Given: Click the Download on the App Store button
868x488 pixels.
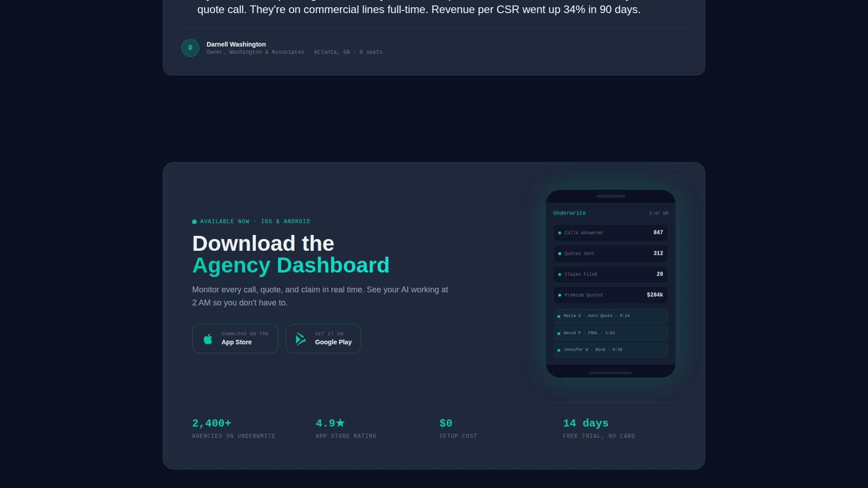Looking at the screenshot, I should [235, 338].
